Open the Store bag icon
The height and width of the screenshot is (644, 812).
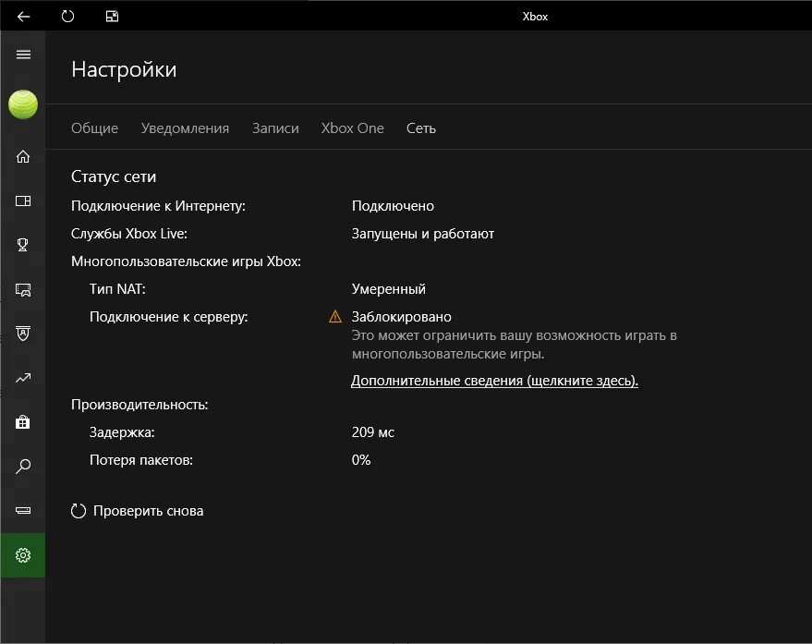(23, 422)
